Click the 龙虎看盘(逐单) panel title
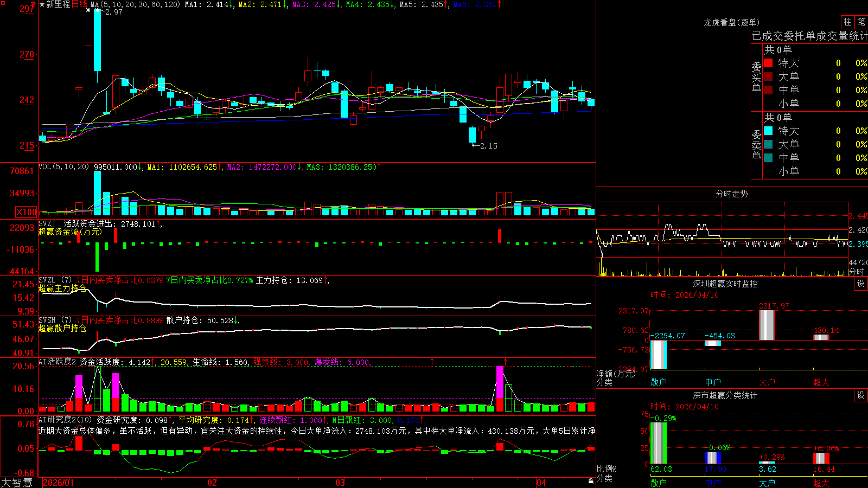 [731, 22]
